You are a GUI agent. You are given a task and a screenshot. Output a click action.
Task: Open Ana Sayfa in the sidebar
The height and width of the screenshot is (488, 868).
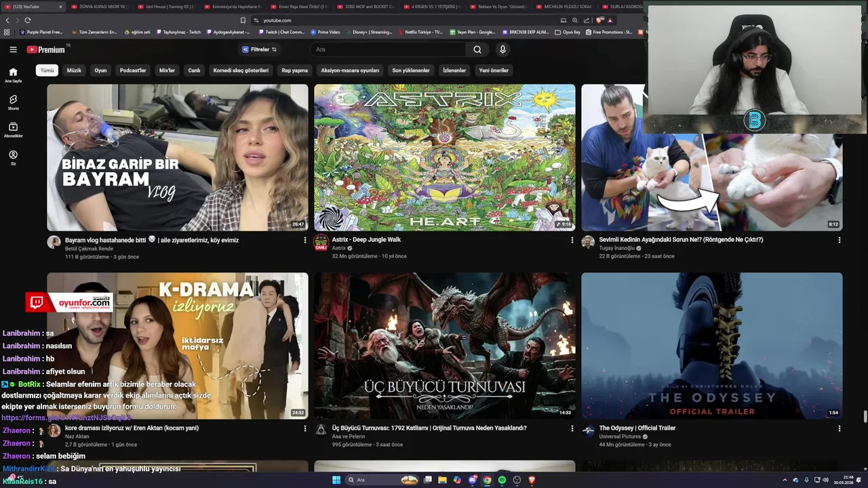[x=13, y=75]
